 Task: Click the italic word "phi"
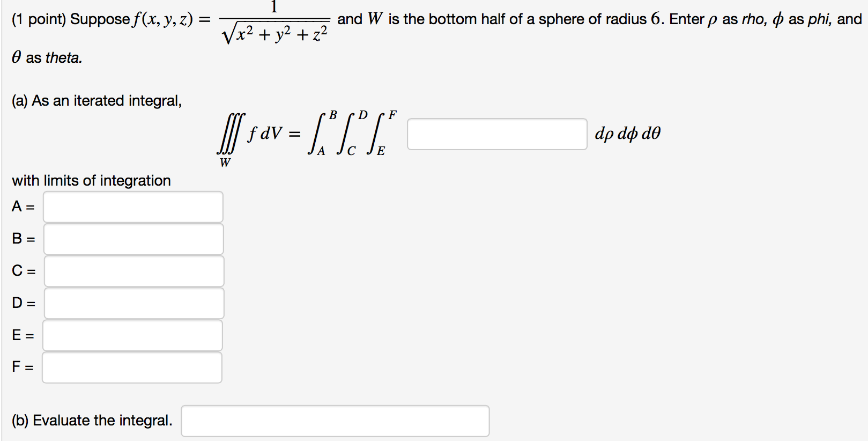[819, 20]
